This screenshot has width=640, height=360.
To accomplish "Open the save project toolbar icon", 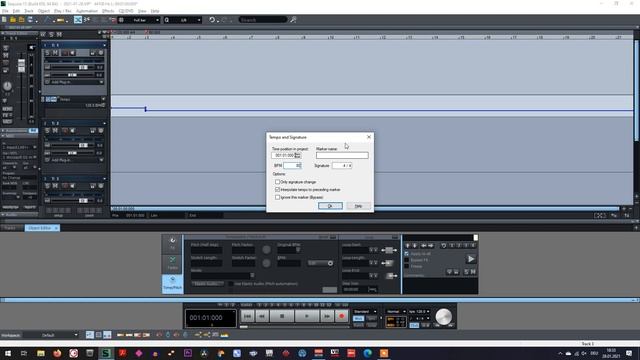I will (x=30, y=20).
